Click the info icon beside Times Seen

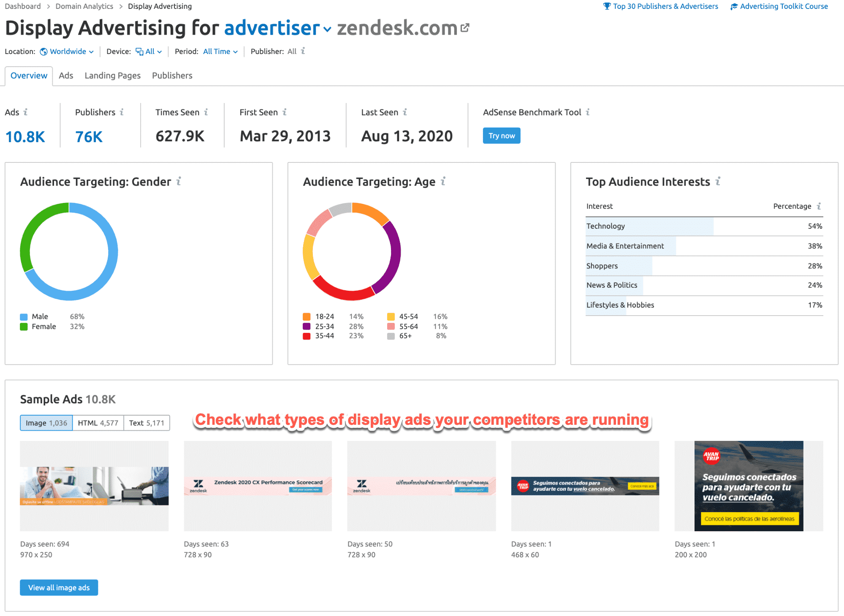[x=206, y=112]
